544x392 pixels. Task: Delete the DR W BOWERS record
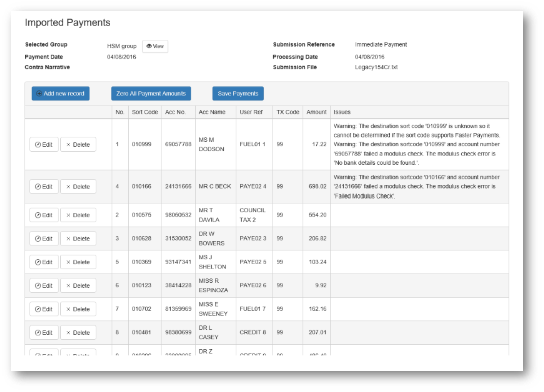[78, 239]
